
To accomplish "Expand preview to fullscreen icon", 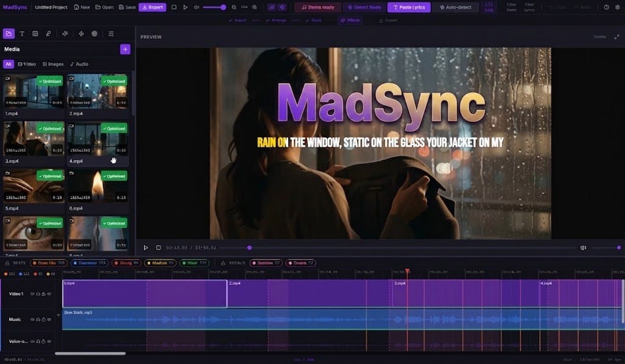I will pyautogui.click(x=616, y=37).
